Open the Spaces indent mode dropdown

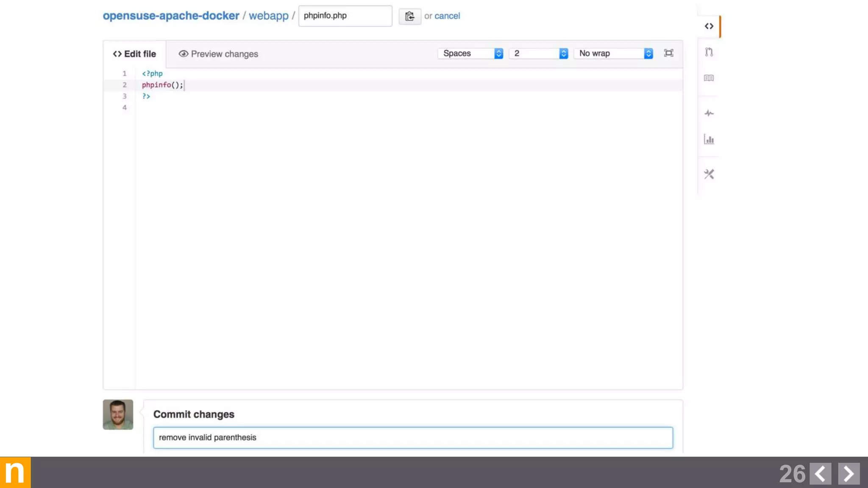(470, 53)
